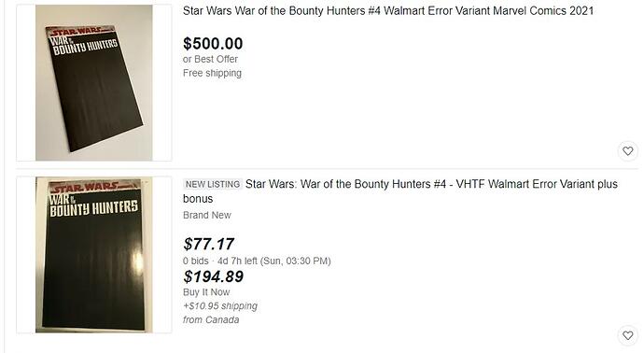
Task: Click the 0 bids time left text
Action: (x=257, y=261)
